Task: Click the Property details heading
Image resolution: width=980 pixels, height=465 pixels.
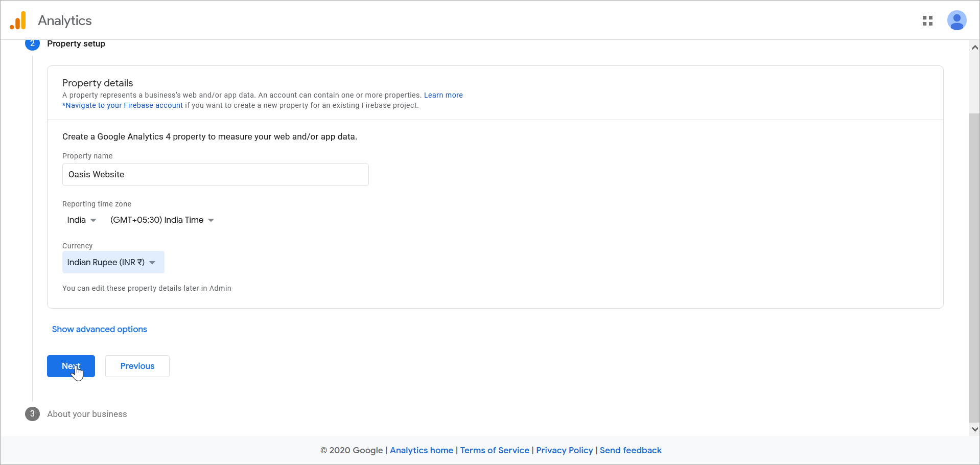Action: tap(98, 83)
